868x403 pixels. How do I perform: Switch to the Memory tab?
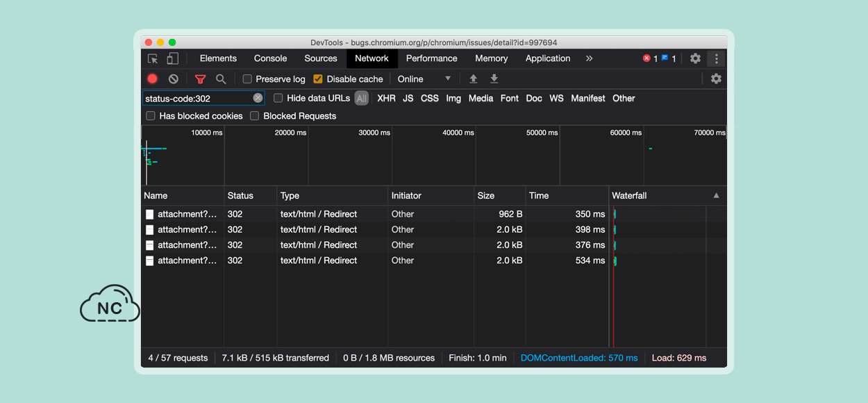coord(492,59)
